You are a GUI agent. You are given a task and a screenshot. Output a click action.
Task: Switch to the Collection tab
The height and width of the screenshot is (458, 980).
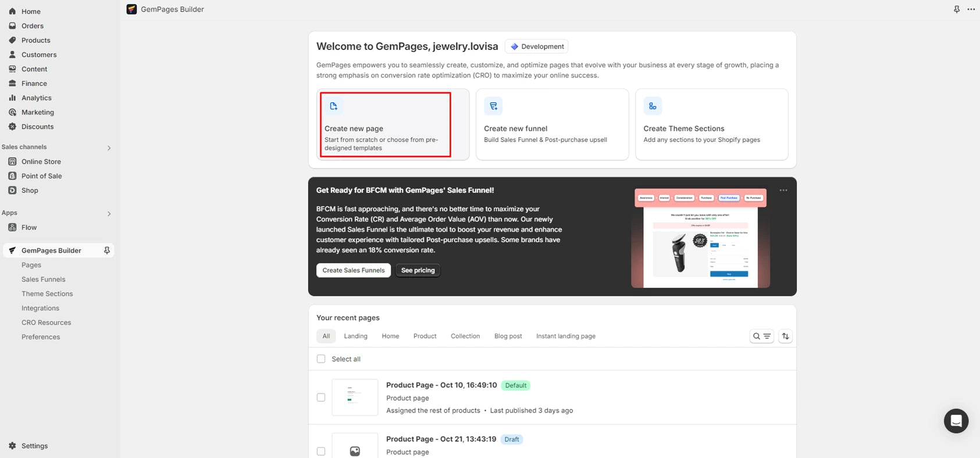point(465,336)
